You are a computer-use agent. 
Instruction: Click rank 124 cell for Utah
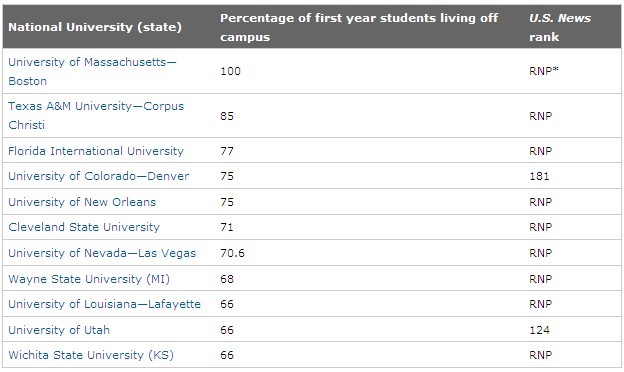(x=539, y=330)
